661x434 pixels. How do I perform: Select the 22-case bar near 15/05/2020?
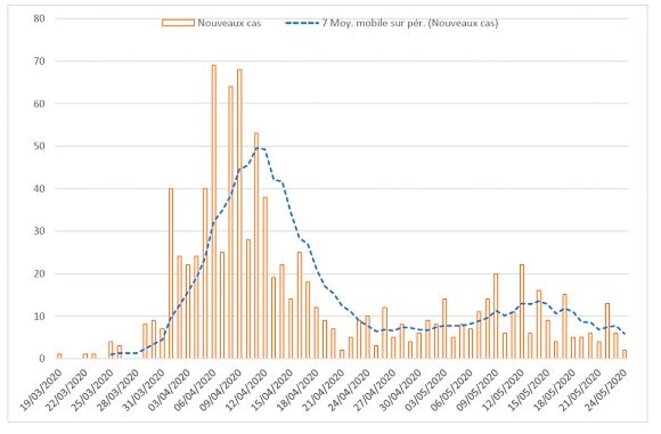522,311
